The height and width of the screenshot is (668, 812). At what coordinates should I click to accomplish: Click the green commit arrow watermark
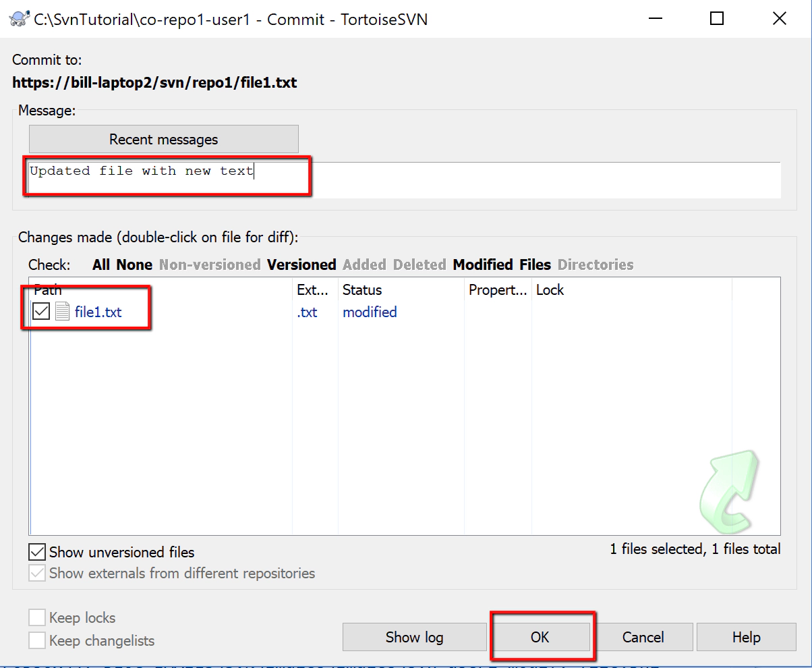tap(730, 491)
